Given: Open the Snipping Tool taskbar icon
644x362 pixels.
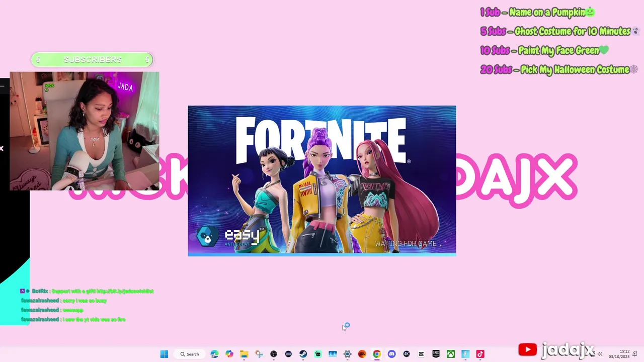Looking at the screenshot, I should tap(259, 354).
